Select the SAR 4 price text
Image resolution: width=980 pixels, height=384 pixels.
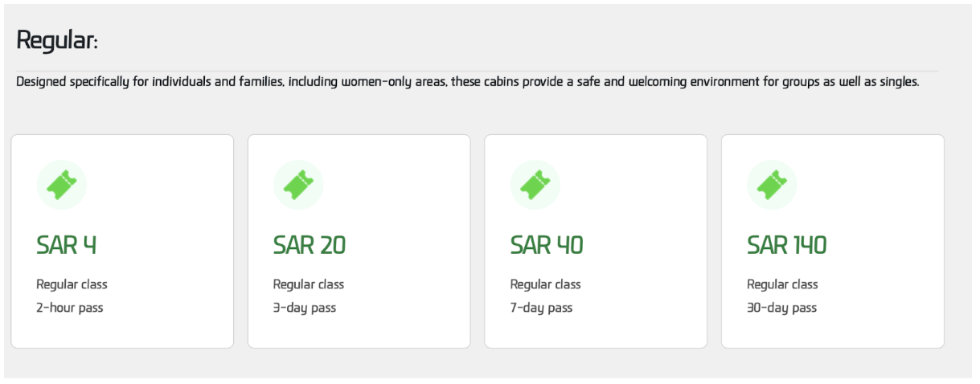coord(67,245)
